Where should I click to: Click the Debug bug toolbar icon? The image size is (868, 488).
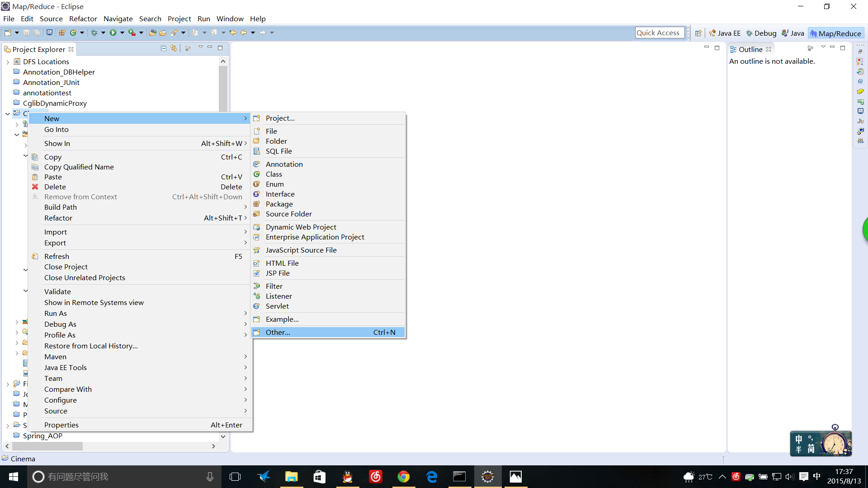click(x=94, y=33)
